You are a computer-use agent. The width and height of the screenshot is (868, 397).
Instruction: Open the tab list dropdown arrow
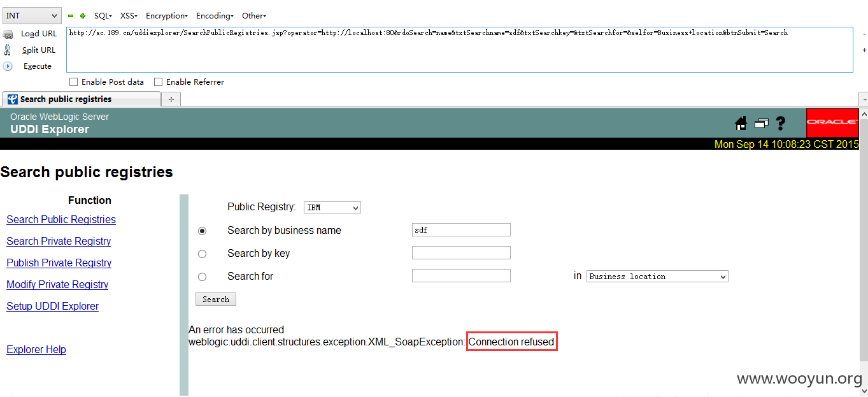coord(864,99)
